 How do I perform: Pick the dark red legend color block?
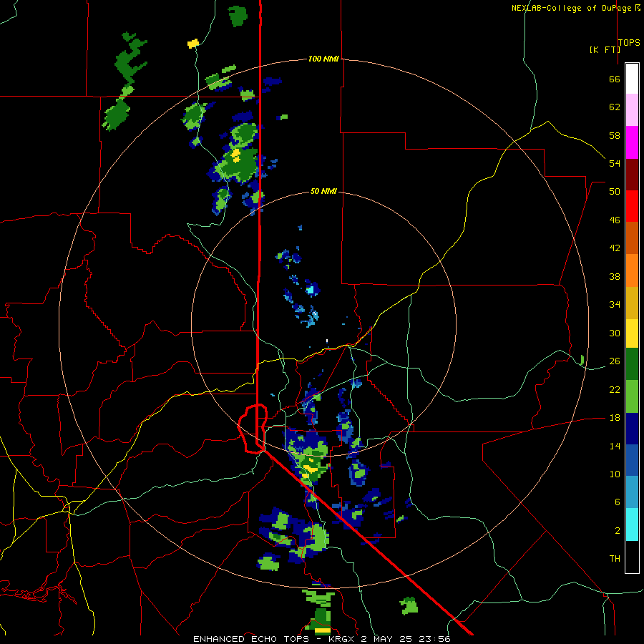[x=632, y=175]
